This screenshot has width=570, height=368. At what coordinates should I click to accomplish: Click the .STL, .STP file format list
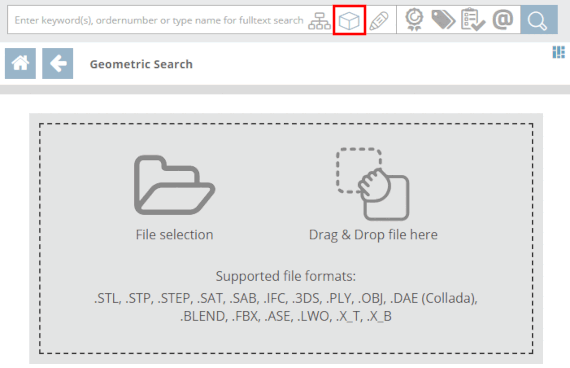click(x=286, y=307)
